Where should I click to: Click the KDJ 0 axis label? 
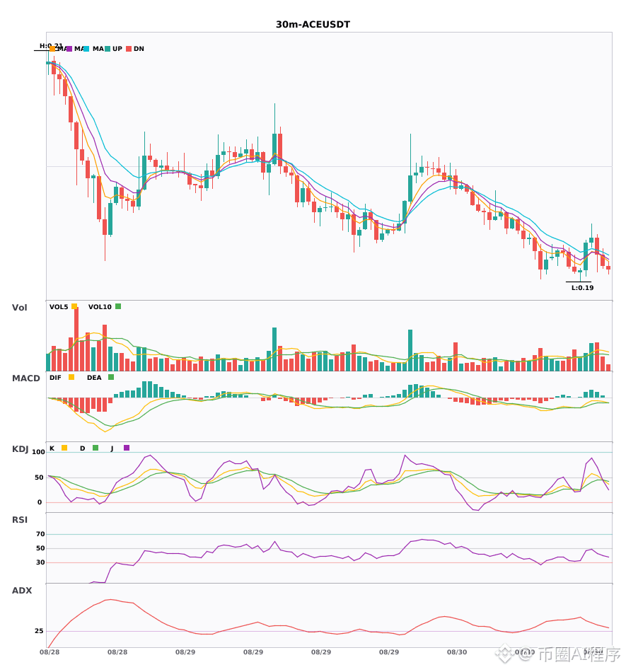point(40,502)
